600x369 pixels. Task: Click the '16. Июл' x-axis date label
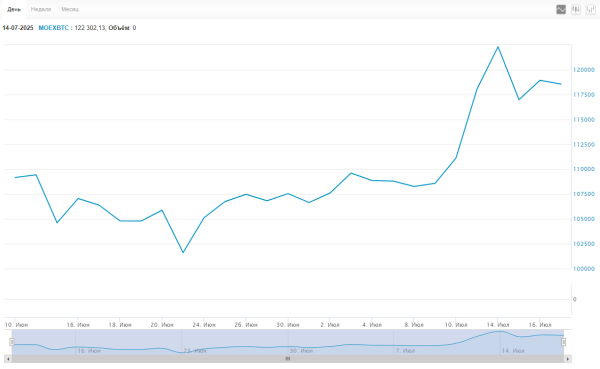pyautogui.click(x=540, y=325)
